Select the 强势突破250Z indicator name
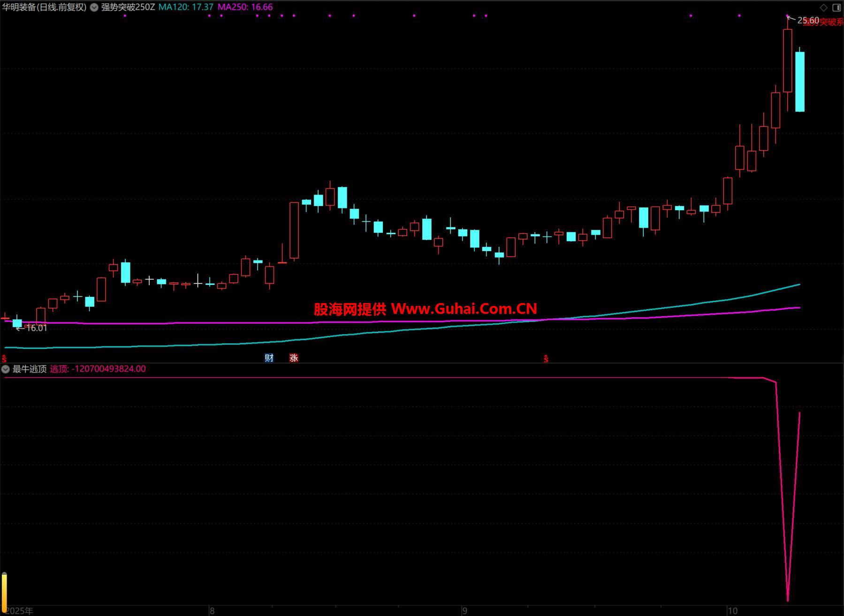The image size is (844, 616). 128,8
